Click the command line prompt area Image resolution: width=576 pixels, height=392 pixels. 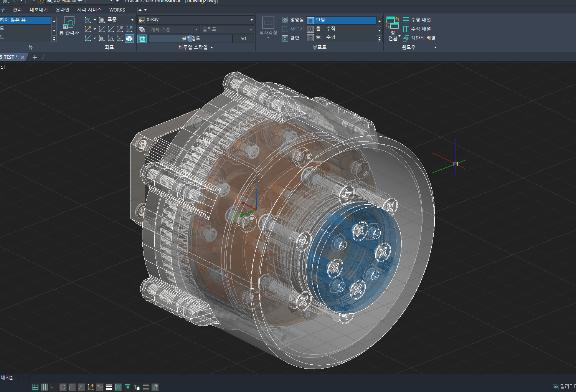click(7, 378)
